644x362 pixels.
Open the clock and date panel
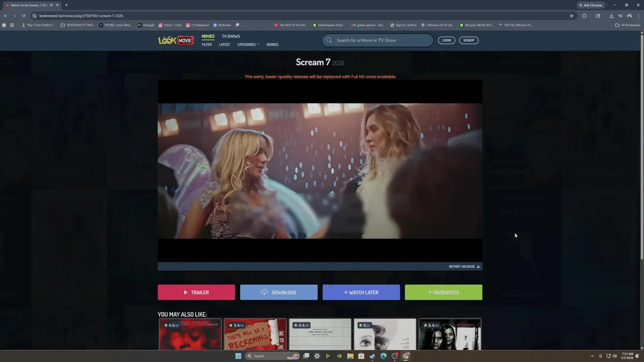point(627,356)
